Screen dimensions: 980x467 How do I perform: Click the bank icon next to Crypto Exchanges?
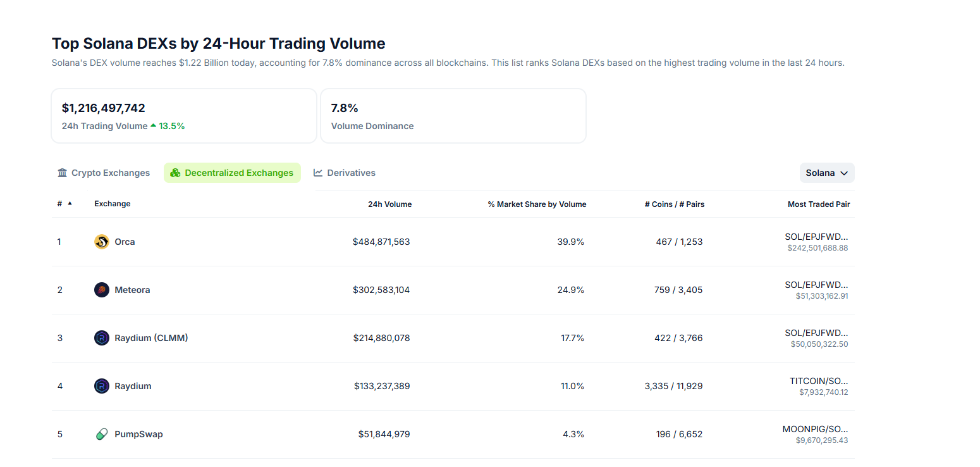(62, 172)
